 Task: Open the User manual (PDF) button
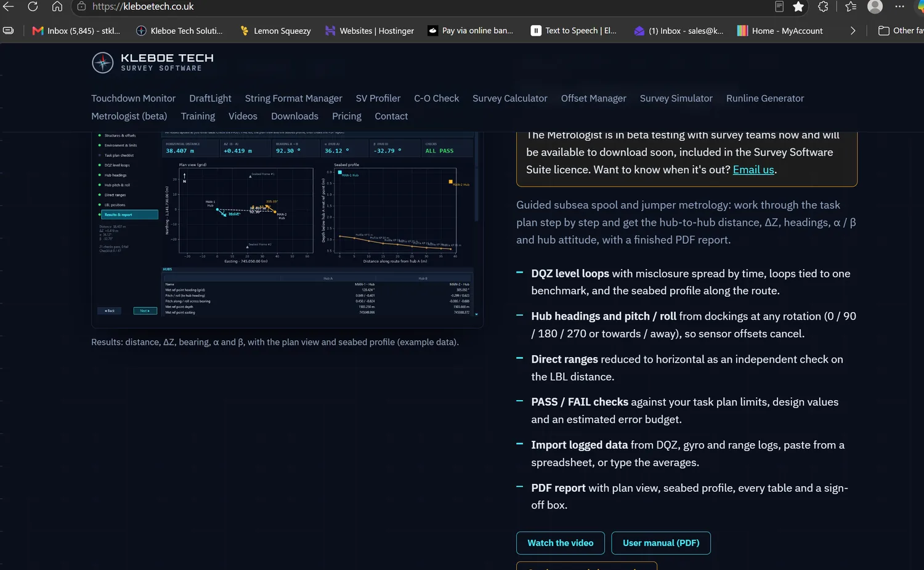(661, 543)
